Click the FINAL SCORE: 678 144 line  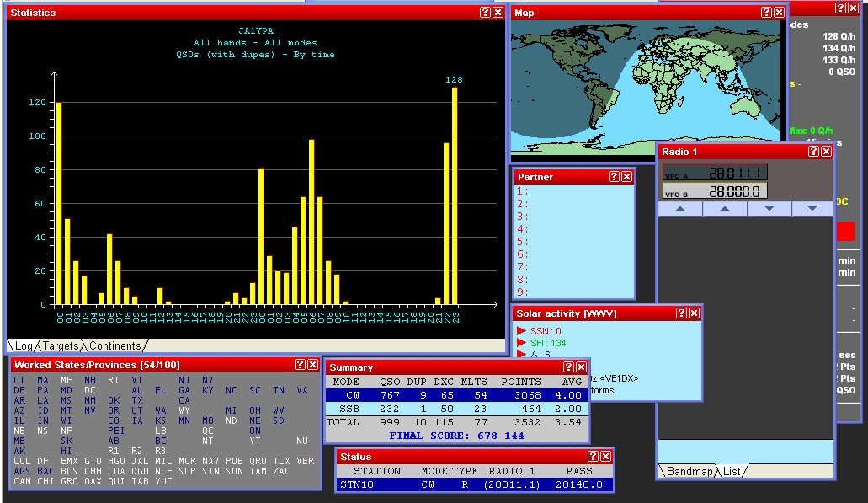[456, 436]
